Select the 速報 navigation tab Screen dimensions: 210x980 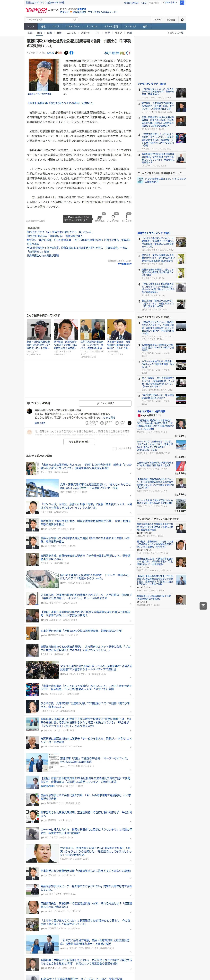click(x=43, y=27)
